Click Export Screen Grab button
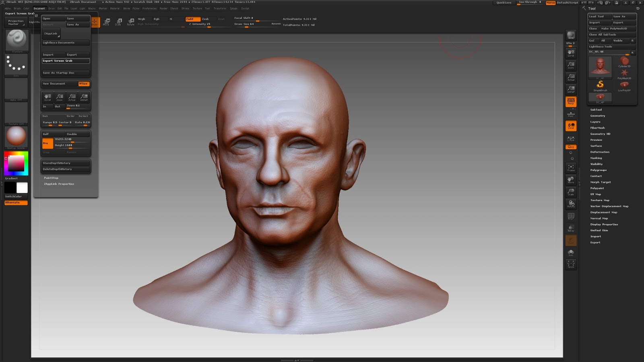644x362 pixels. click(66, 61)
